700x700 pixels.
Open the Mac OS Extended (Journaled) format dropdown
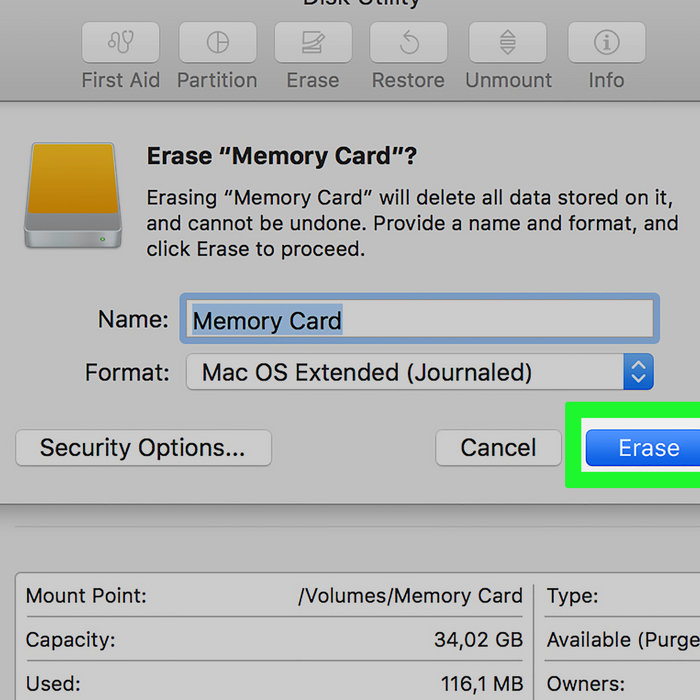(x=419, y=372)
